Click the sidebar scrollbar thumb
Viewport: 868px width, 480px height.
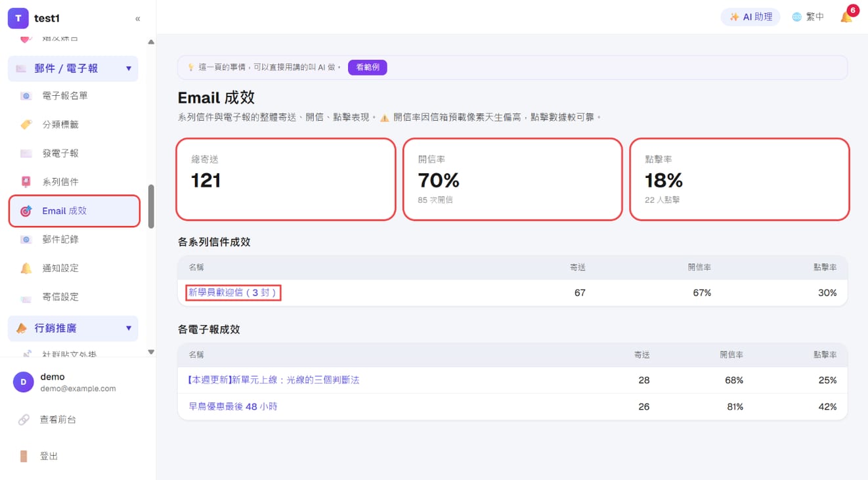click(x=151, y=206)
